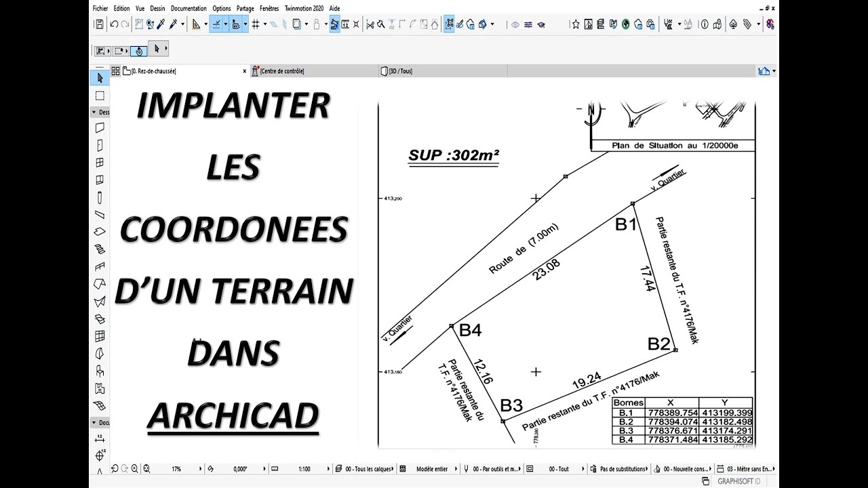Open the '03 - Mètre sans En...' dimension dropdown
This screenshot has height=488, width=868.
(x=774, y=468)
